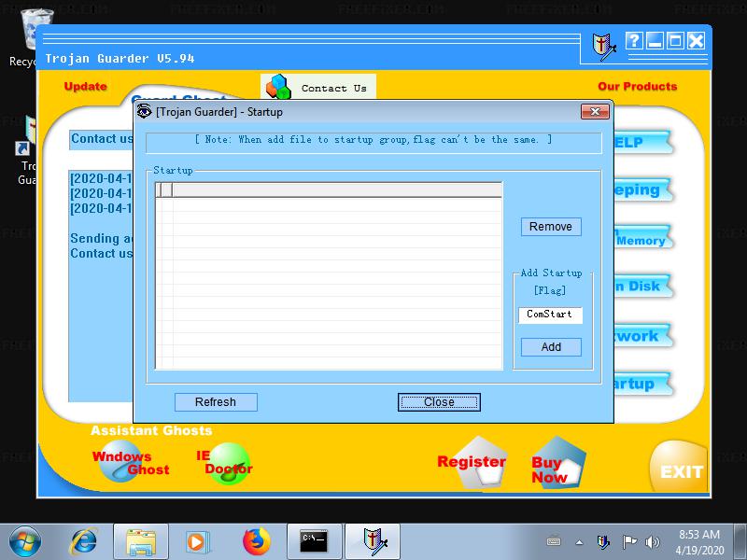Viewport: 747px width, 560px height.
Task: Click the on-screen keyboard tray icon
Action: pyautogui.click(x=554, y=542)
